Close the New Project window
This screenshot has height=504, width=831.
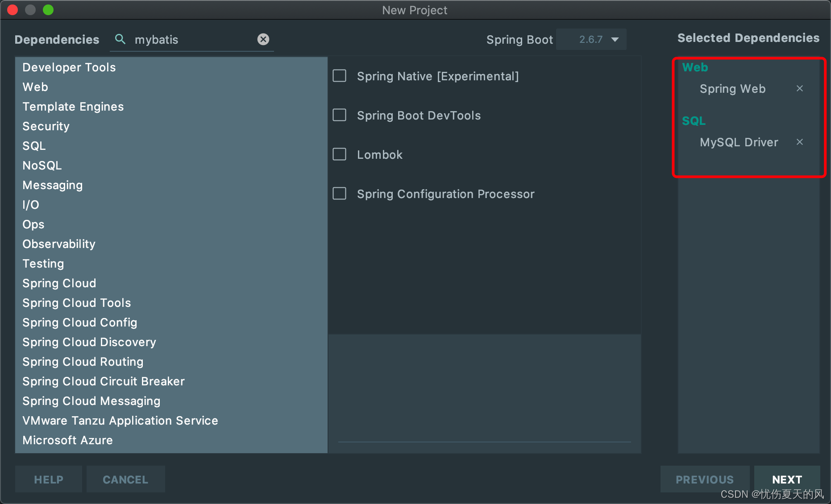coord(12,10)
